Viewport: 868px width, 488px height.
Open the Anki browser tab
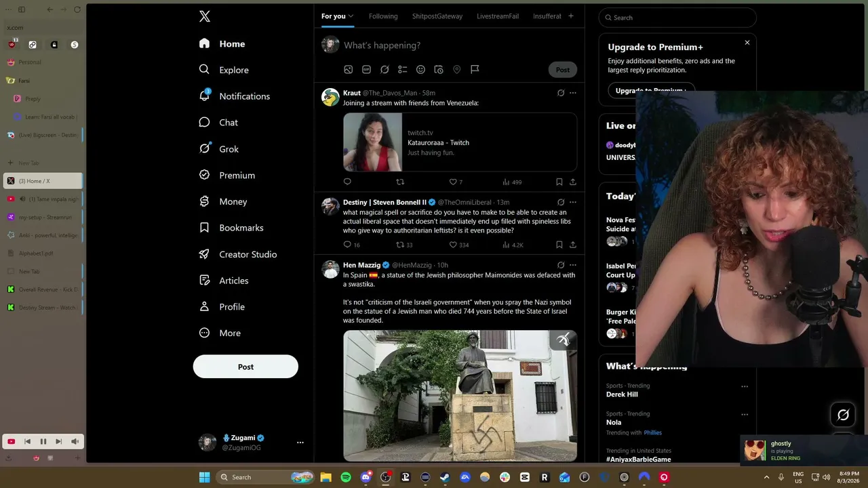(x=43, y=235)
